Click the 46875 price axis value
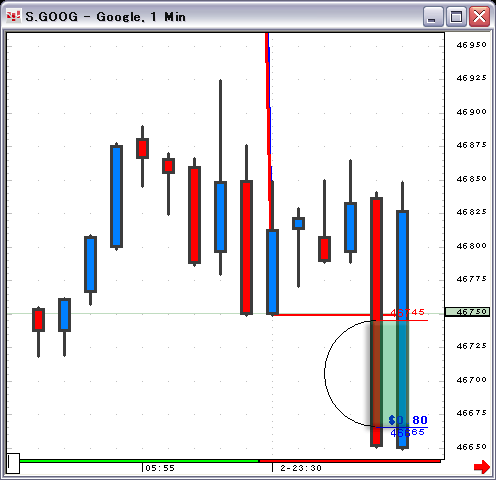496x480 pixels. (x=471, y=145)
